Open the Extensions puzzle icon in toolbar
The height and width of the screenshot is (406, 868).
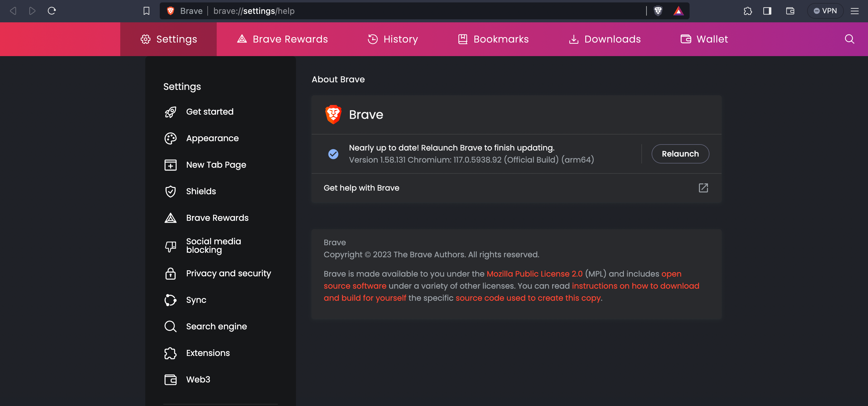(x=748, y=11)
